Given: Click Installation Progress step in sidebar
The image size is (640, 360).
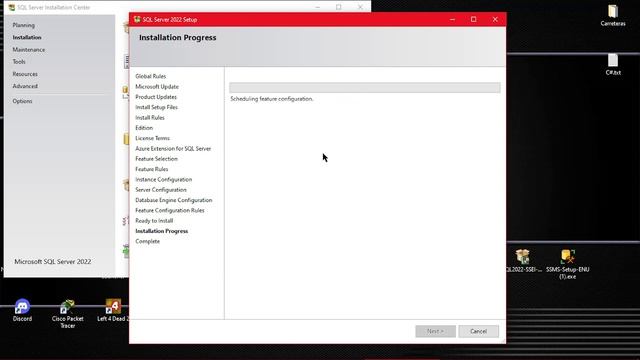Looking at the screenshot, I should (162, 231).
